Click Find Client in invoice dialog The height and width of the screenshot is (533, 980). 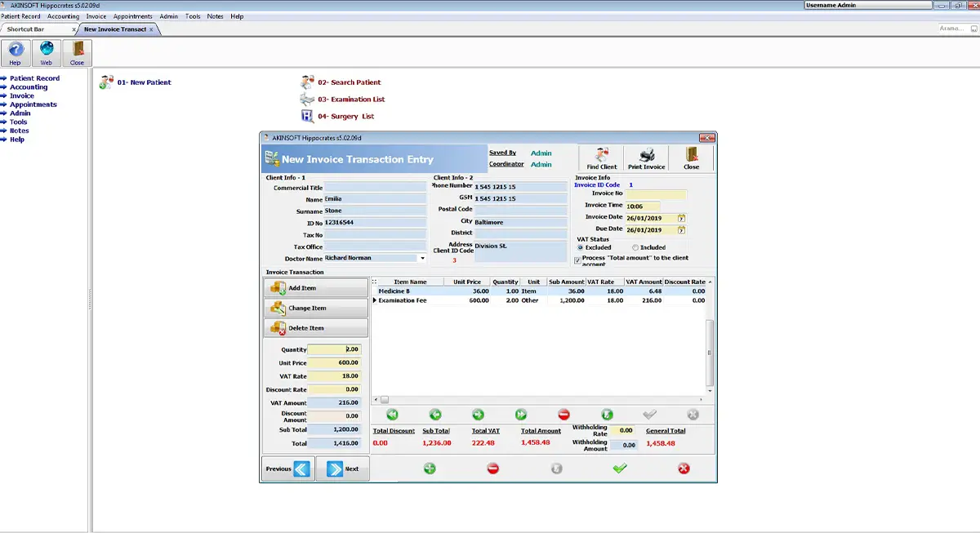(602, 158)
